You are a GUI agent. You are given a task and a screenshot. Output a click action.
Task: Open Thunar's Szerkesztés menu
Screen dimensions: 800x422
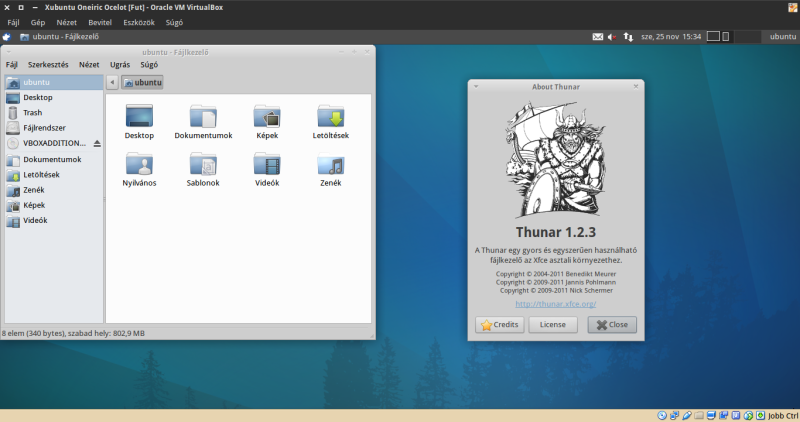48,65
